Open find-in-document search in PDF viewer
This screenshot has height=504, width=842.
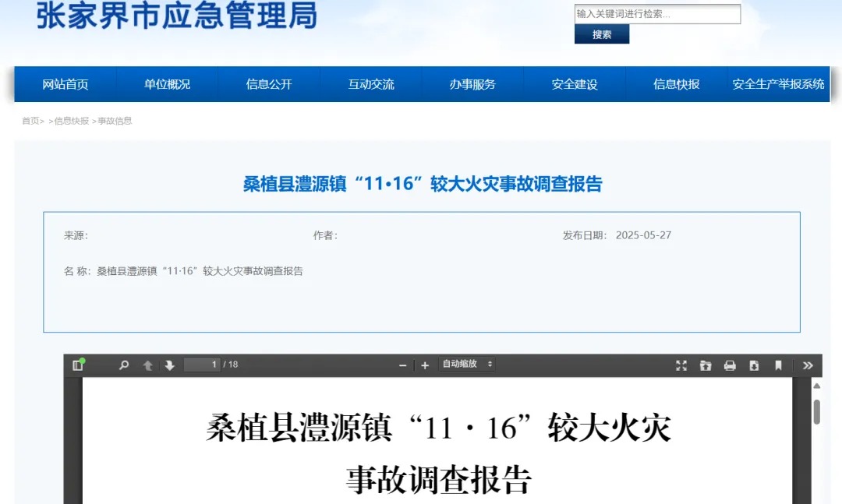(123, 365)
